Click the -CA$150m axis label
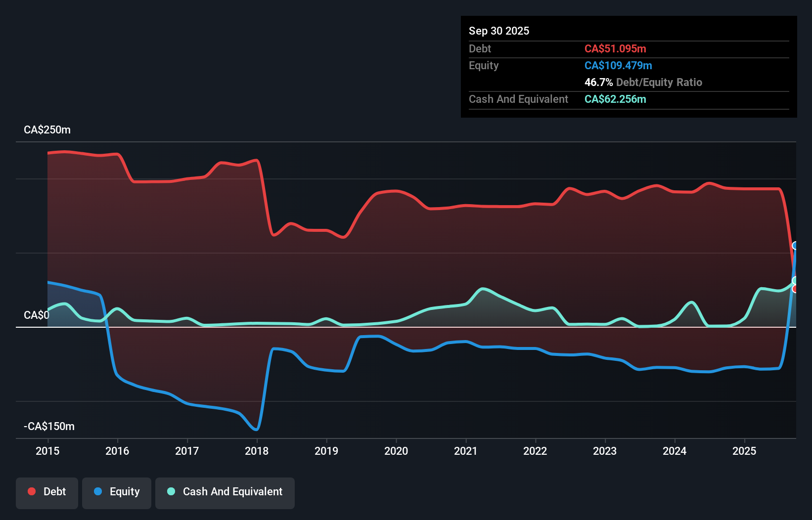The height and width of the screenshot is (520, 812). 49,426
